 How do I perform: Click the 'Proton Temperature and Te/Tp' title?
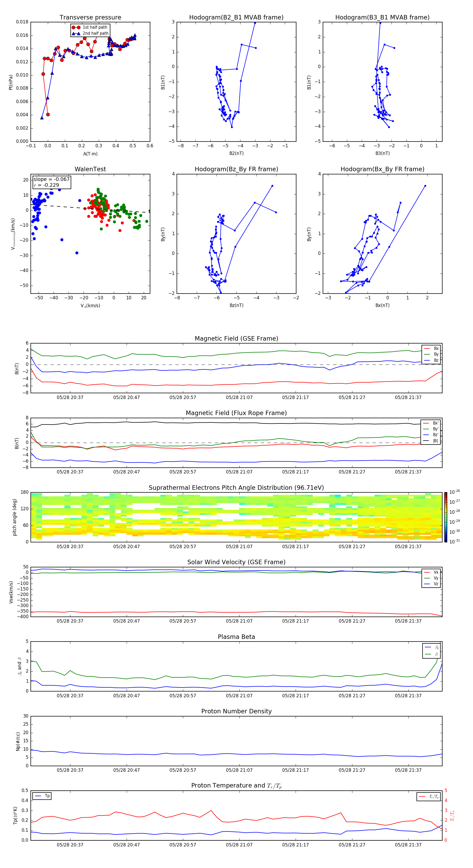[236, 786]
